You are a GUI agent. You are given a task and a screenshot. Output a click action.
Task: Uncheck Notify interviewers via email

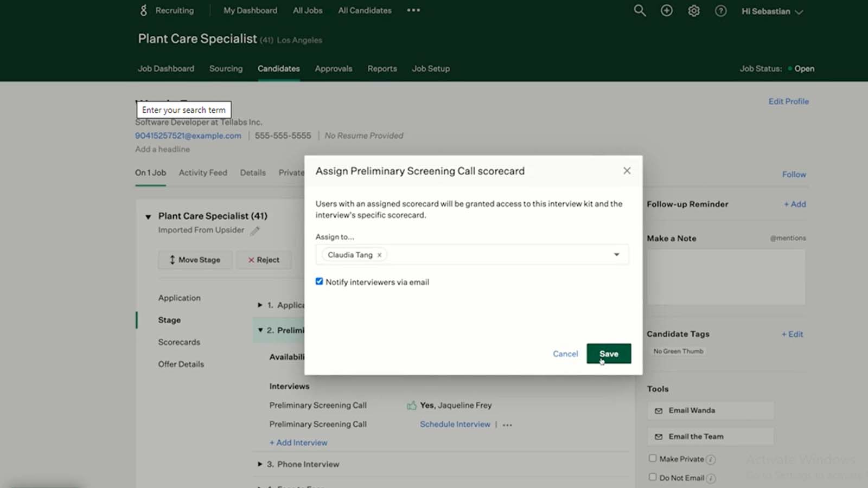click(319, 281)
